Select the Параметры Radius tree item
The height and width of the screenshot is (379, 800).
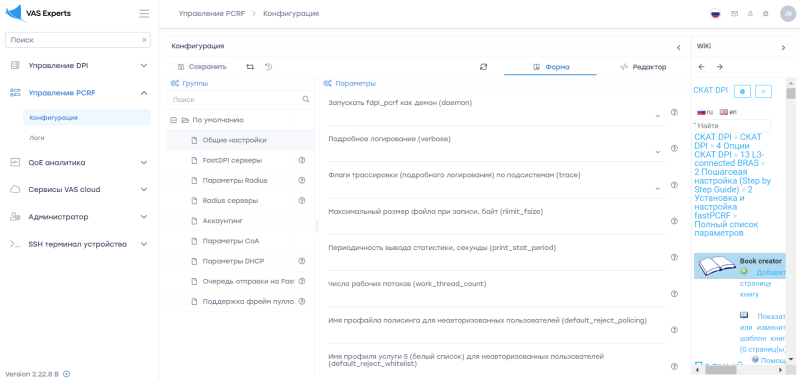pos(234,180)
